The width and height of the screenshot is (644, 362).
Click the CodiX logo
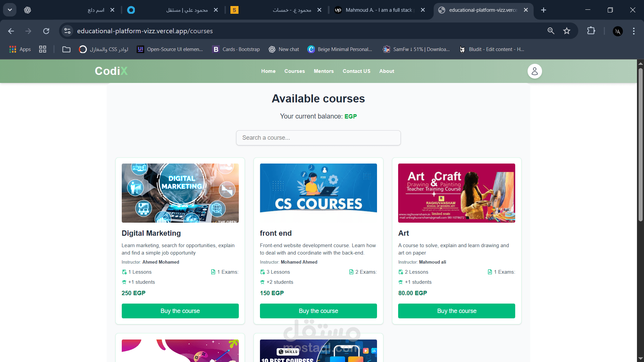coord(111,71)
